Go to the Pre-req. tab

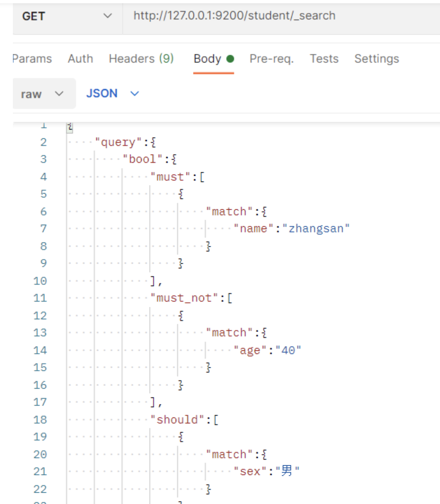(x=272, y=59)
